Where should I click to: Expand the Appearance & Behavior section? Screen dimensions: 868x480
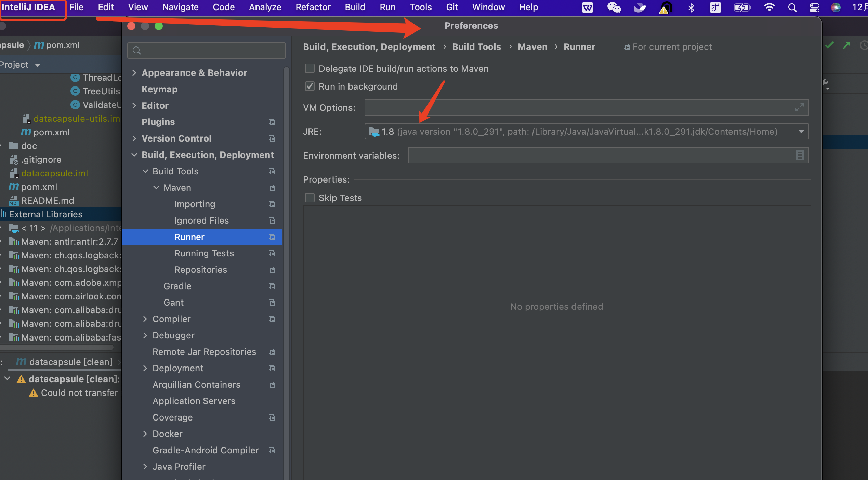coord(134,73)
